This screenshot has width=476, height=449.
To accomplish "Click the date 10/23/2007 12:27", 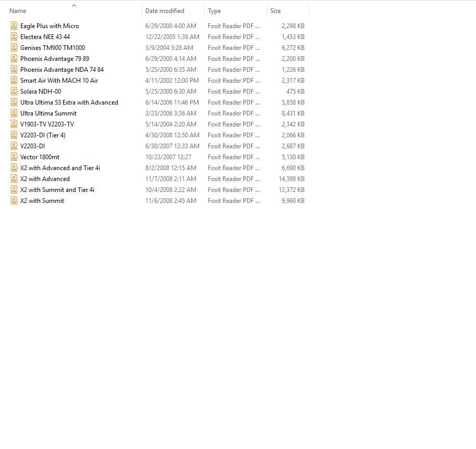I will [x=168, y=157].
